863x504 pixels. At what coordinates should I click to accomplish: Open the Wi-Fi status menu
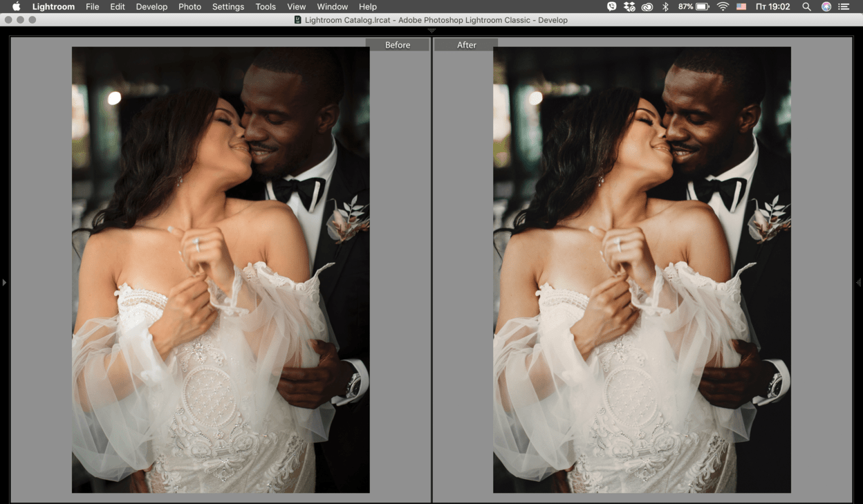pyautogui.click(x=723, y=6)
